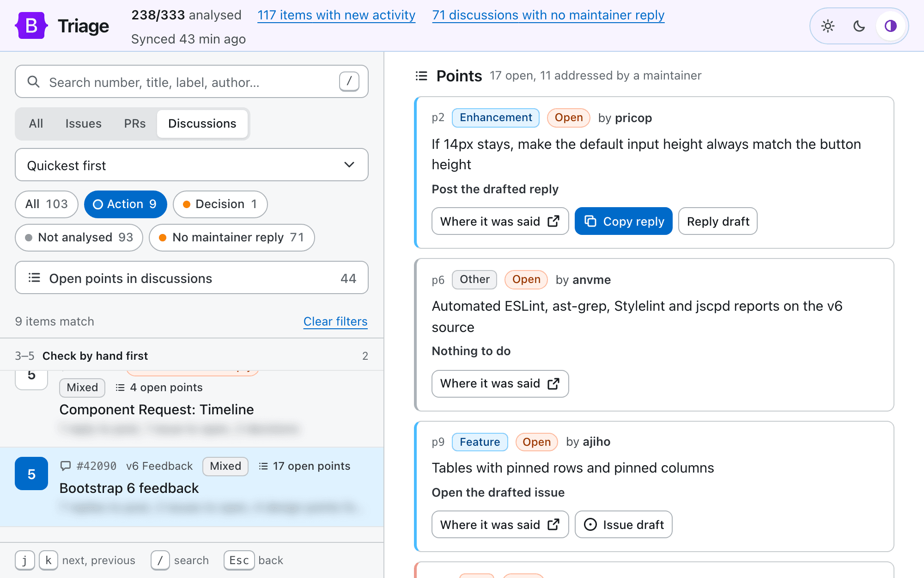924x578 pixels.
Task: Open Where it was said for p9
Action: 500,524
